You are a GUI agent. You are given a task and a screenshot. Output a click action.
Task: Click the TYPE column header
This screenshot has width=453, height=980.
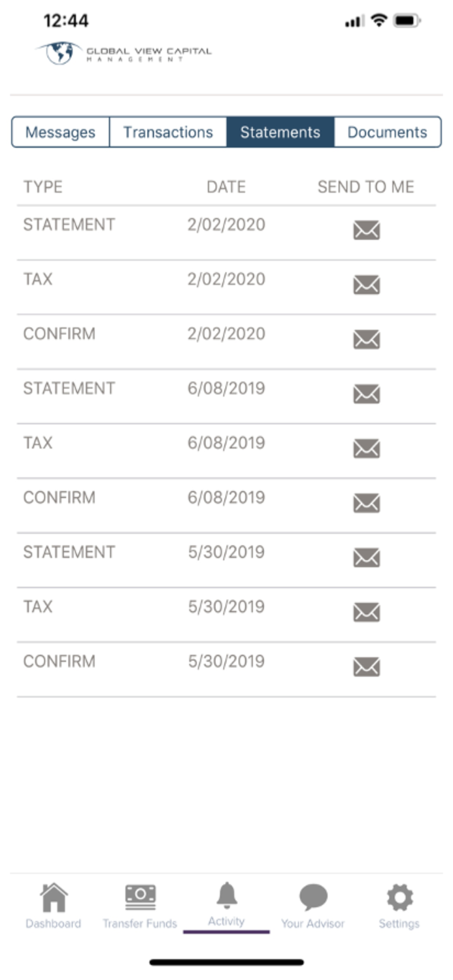[42, 187]
